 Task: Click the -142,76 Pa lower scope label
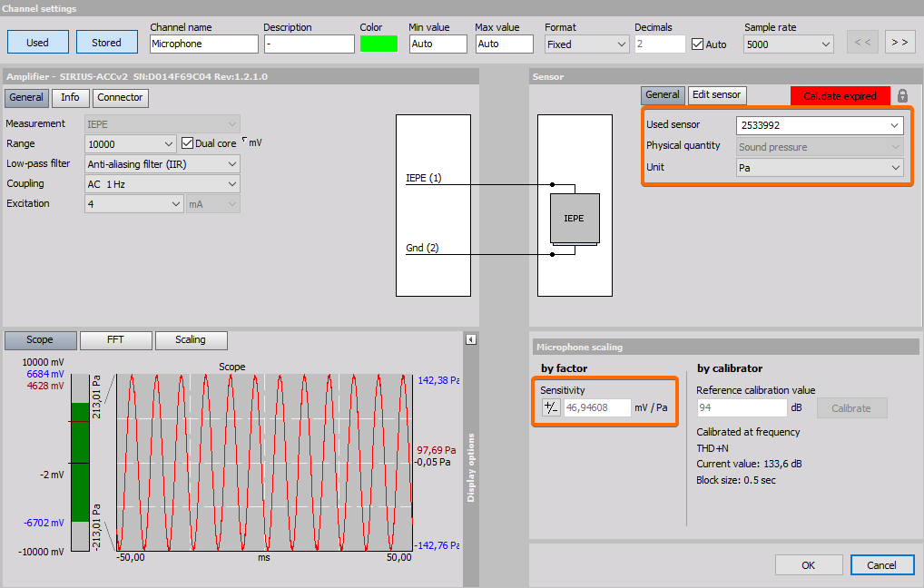(437, 545)
